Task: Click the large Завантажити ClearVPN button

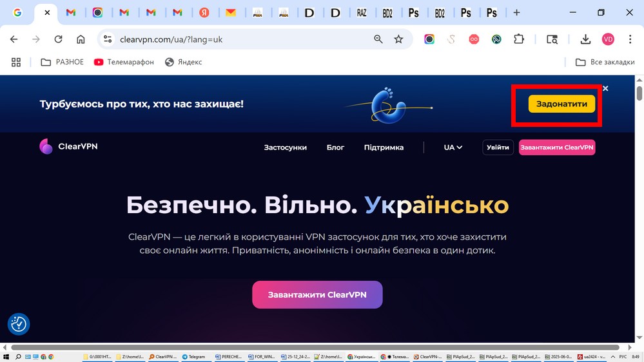Action: 317,295
